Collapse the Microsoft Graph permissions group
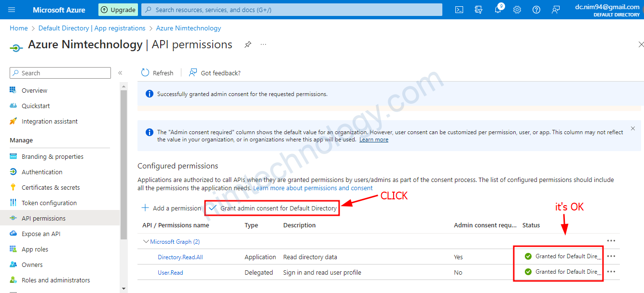 pyautogui.click(x=146, y=241)
